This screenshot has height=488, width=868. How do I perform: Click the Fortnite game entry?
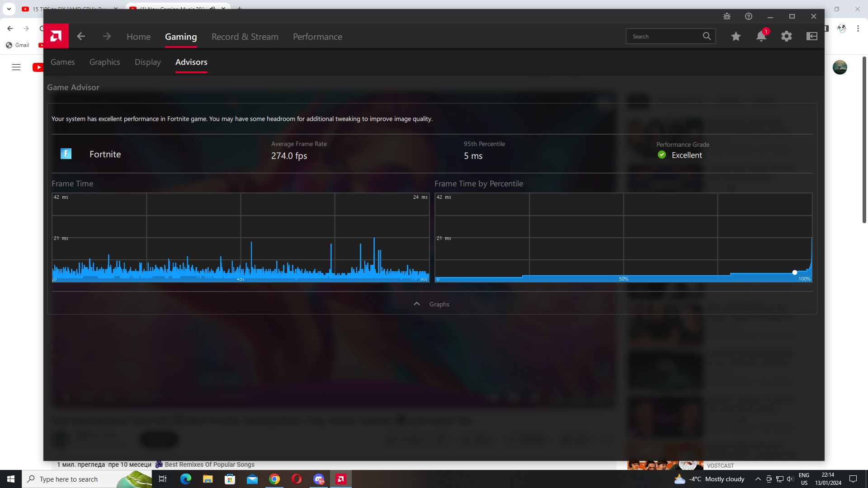point(105,154)
